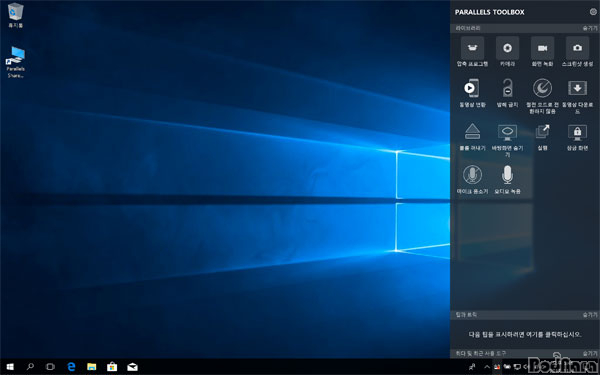Toggle the Mute Microphone (마이크 음소거) tool
This screenshot has height=375, width=600.
click(472, 179)
